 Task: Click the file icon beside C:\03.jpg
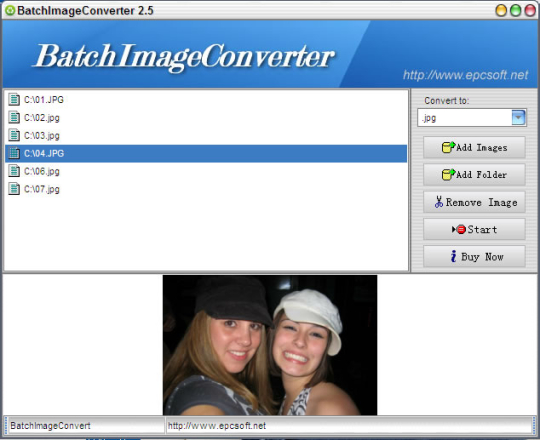point(14,135)
